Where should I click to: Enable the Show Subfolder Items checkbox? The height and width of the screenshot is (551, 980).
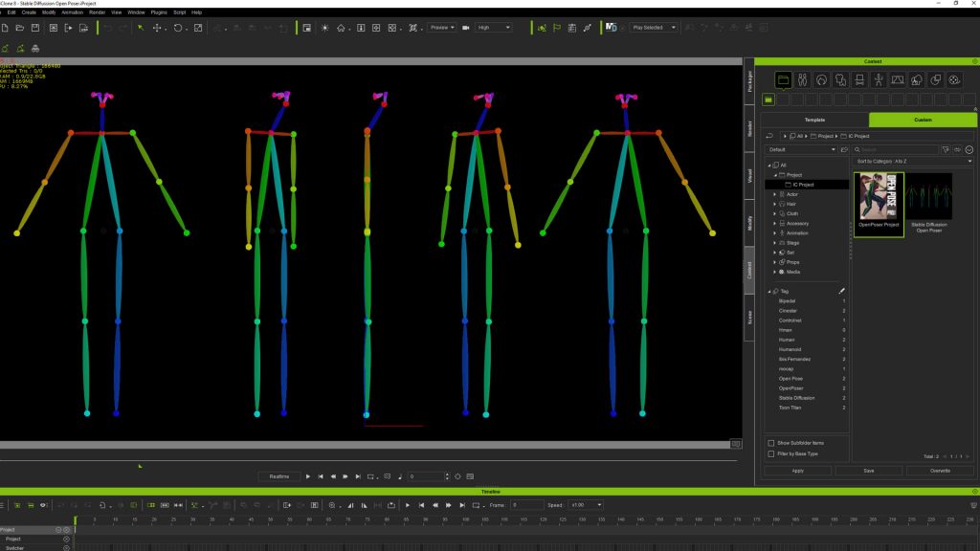771,443
